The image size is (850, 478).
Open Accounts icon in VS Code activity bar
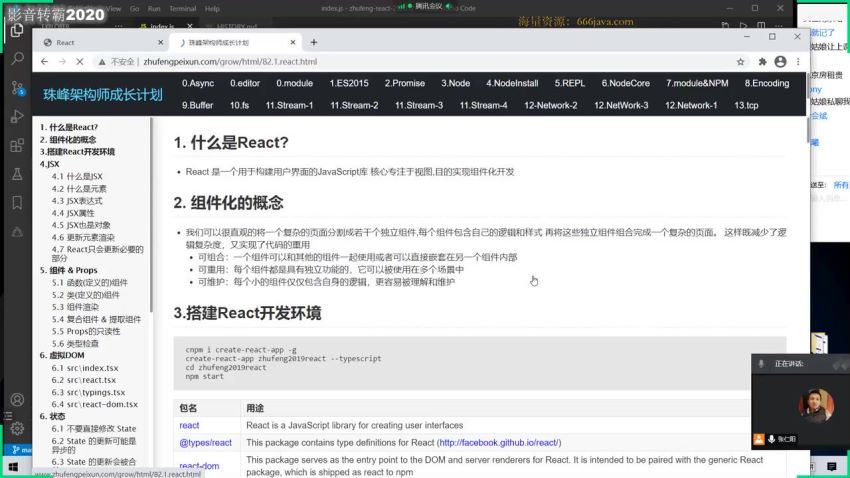coord(17,400)
